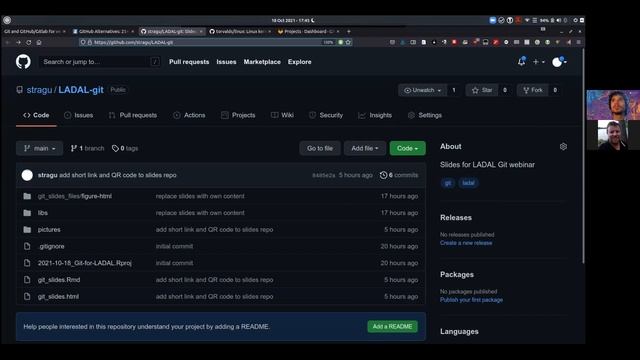
Task: Open the git_slides.Rmd file
Action: tap(59, 280)
